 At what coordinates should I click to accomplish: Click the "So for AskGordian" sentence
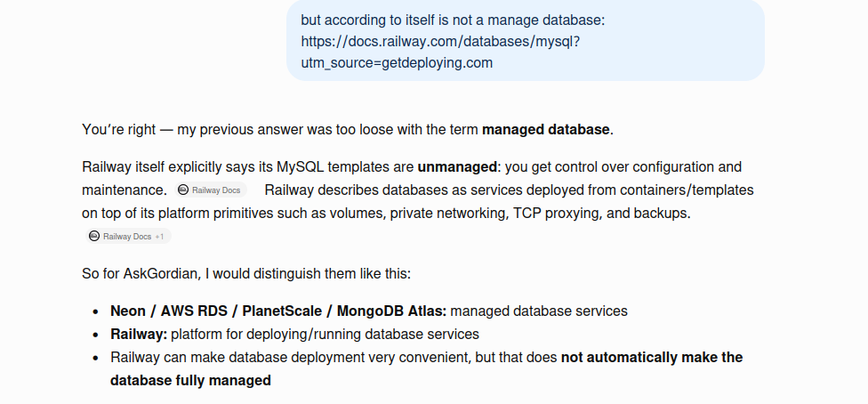click(246, 274)
